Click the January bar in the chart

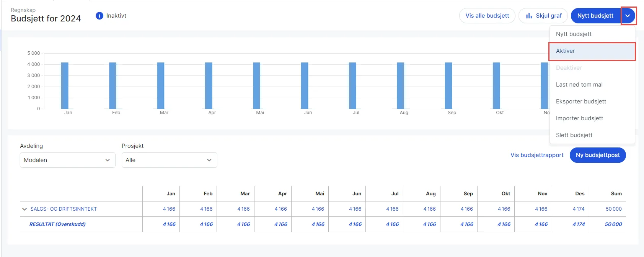(x=65, y=86)
